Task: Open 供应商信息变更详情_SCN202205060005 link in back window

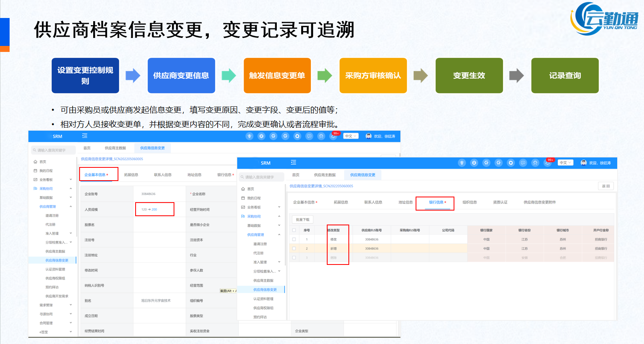Action: [112, 159]
